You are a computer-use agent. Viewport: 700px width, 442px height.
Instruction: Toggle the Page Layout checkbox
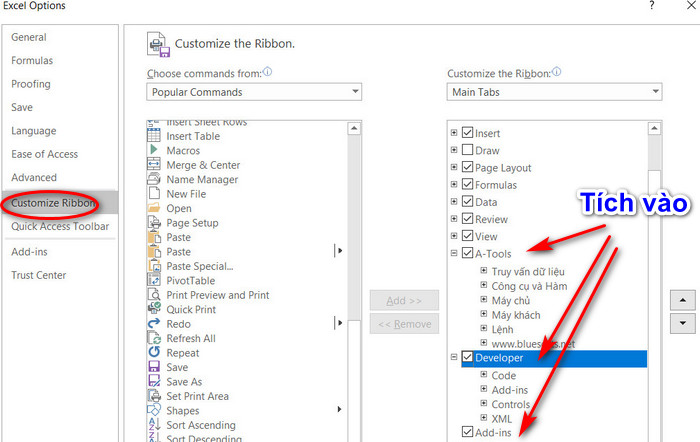(467, 167)
